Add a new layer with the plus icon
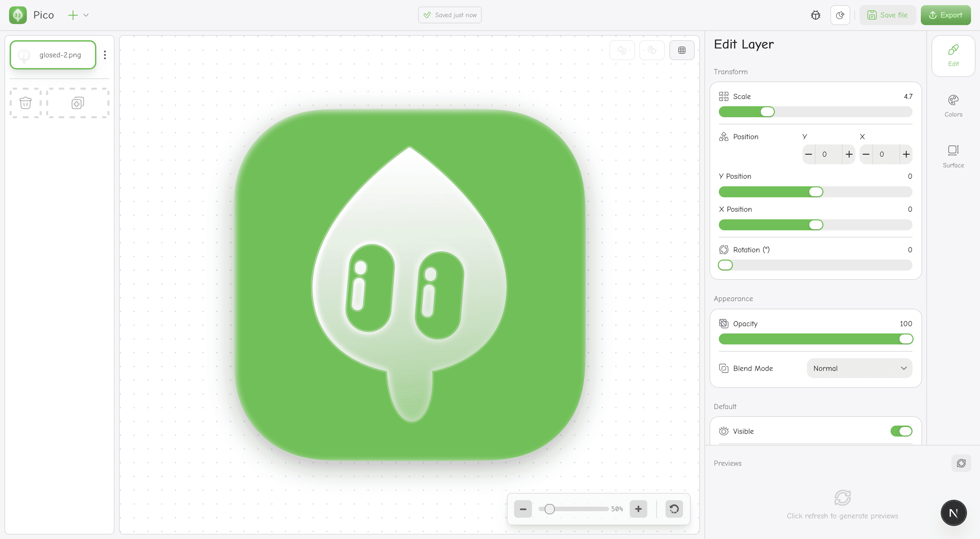980x539 pixels. pyautogui.click(x=73, y=15)
